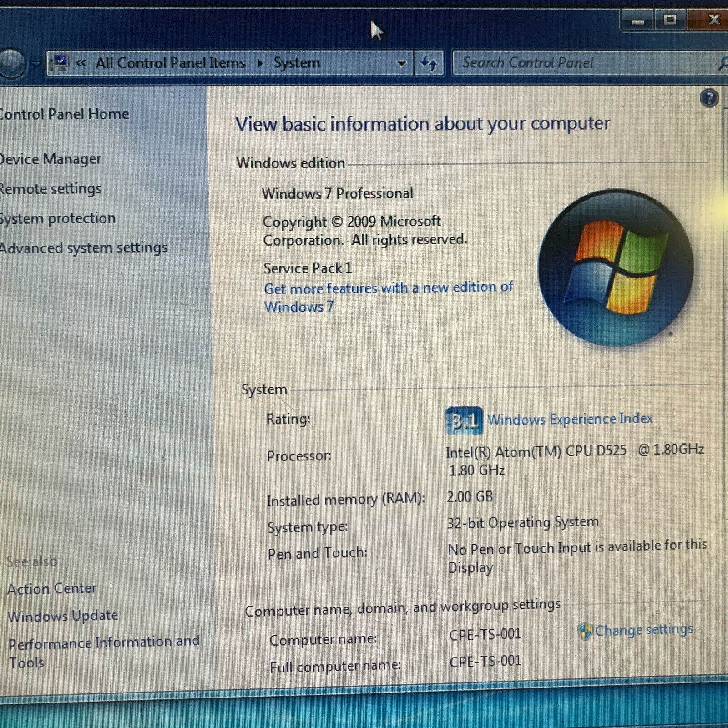Open Windows Update under See also

(x=63, y=615)
